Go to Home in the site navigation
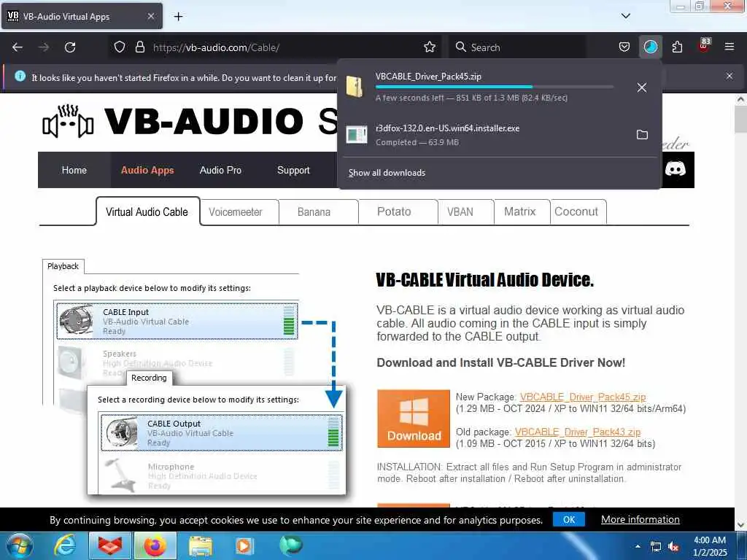The image size is (747, 560). pyautogui.click(x=74, y=170)
